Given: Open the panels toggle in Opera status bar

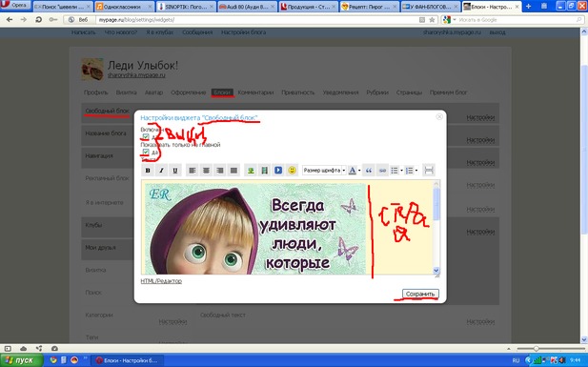Looking at the screenshot, I should (8, 348).
